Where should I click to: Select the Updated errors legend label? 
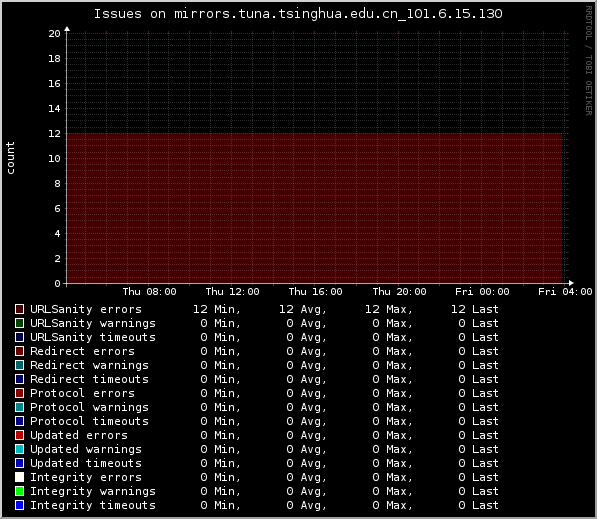79,435
